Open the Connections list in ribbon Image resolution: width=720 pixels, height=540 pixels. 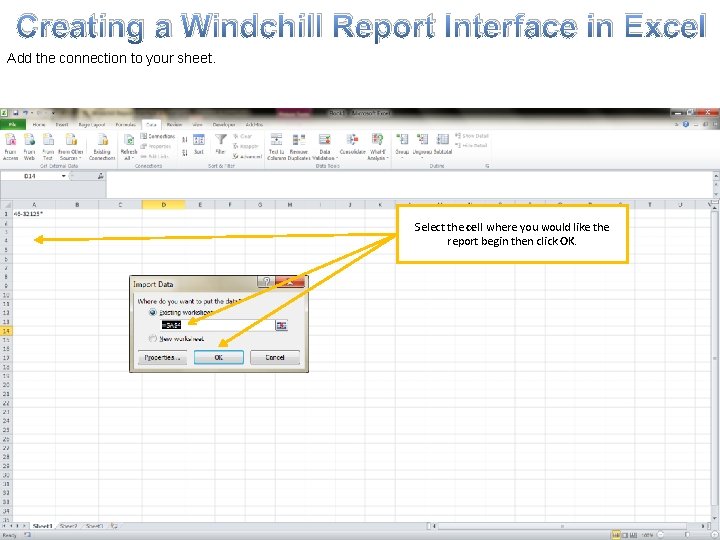[x=158, y=136]
